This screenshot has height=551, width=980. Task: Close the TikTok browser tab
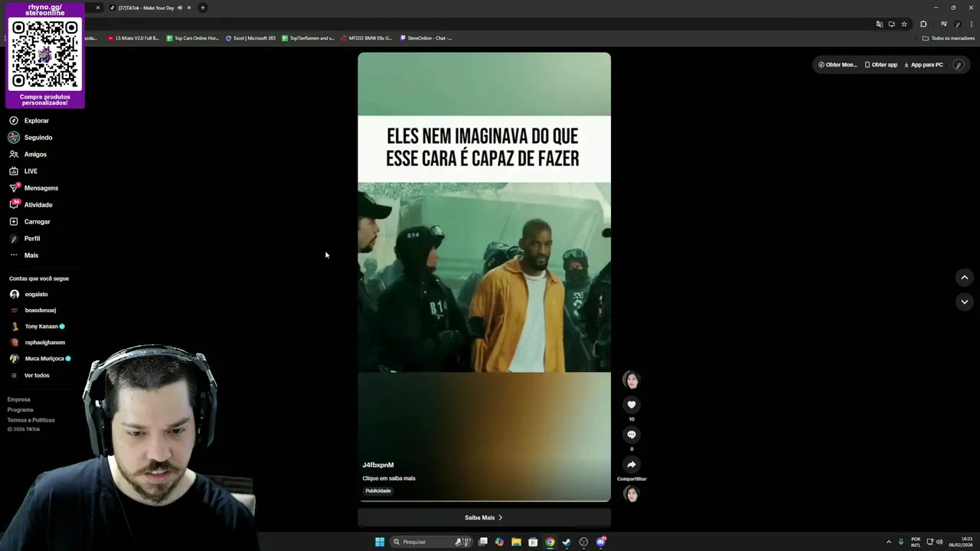[189, 8]
